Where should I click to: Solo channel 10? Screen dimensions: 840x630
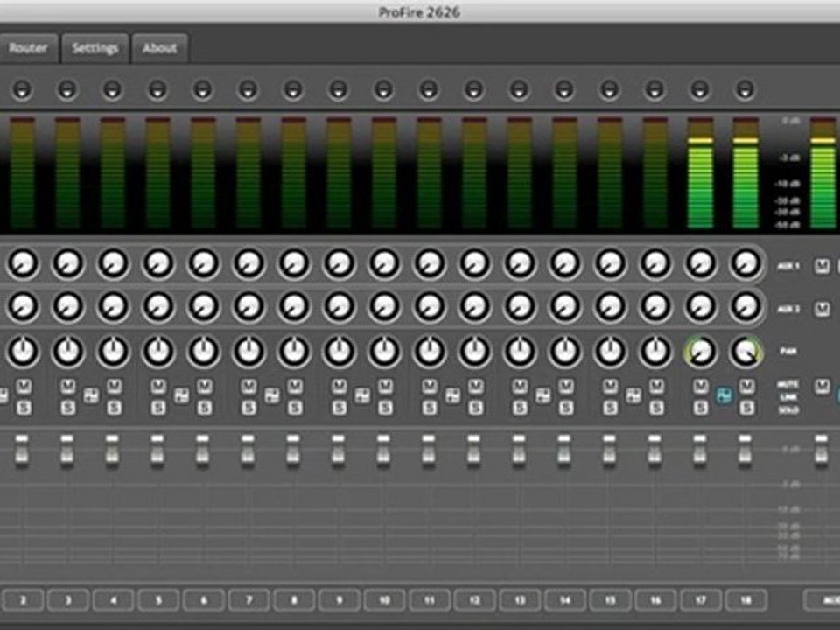click(x=385, y=409)
